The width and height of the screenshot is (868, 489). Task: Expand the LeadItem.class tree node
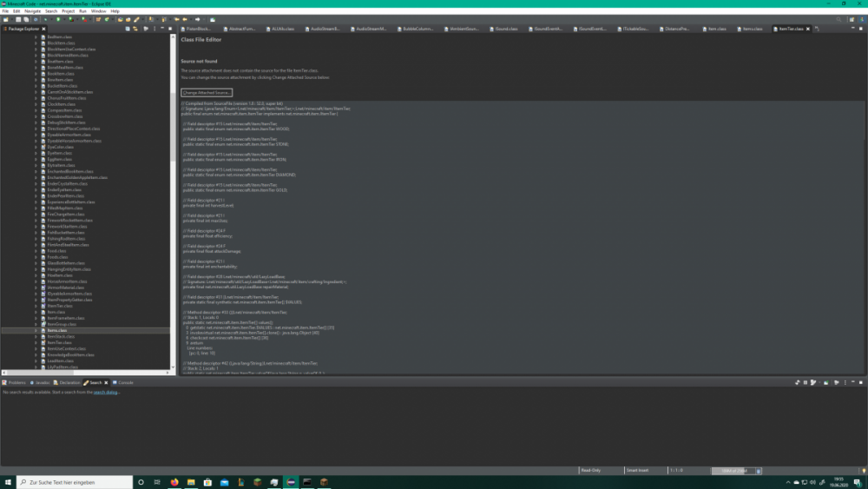point(36,360)
